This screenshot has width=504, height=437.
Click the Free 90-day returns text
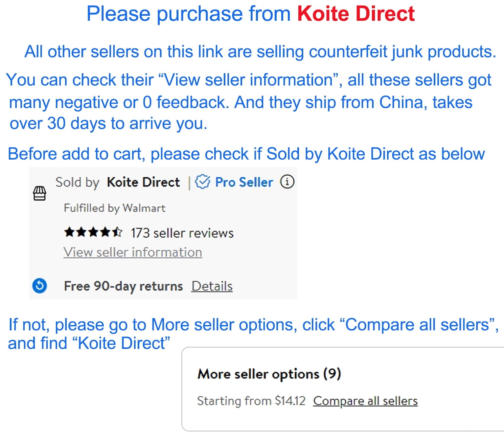[123, 286]
